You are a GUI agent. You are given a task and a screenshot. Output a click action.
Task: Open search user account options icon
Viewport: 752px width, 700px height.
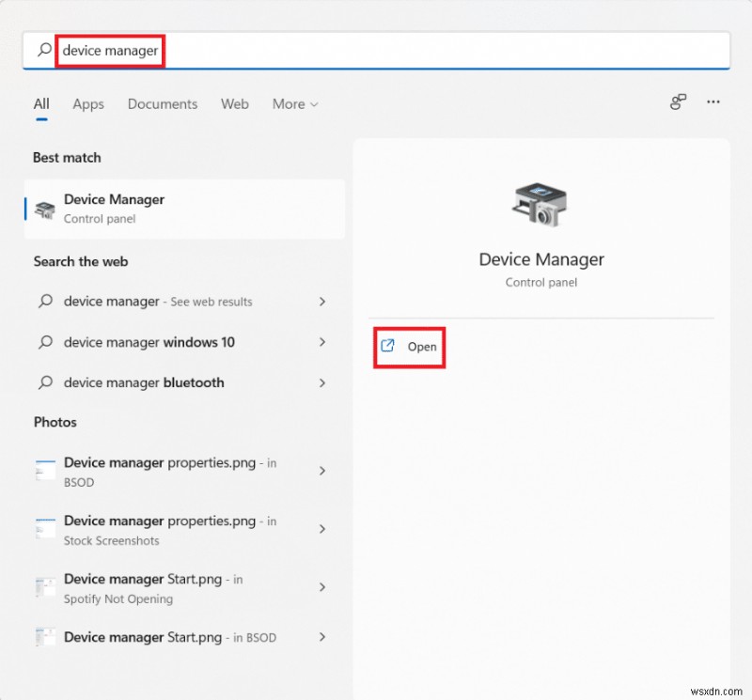pos(678,103)
